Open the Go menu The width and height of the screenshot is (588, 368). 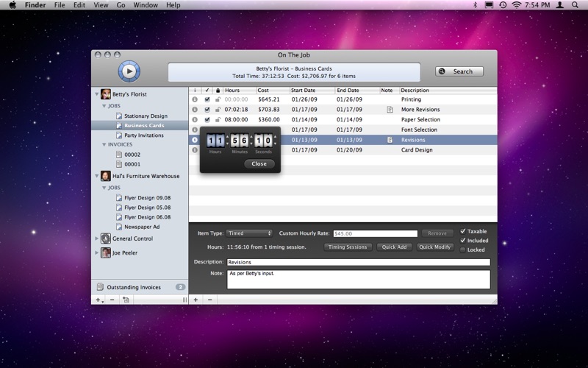tap(121, 5)
